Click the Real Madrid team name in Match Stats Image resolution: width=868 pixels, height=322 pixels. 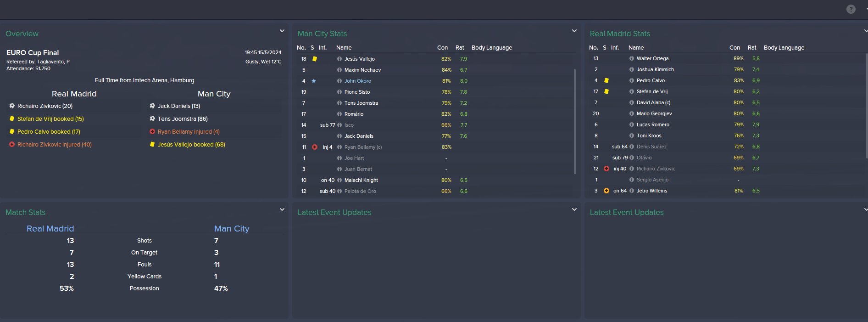[x=50, y=229]
